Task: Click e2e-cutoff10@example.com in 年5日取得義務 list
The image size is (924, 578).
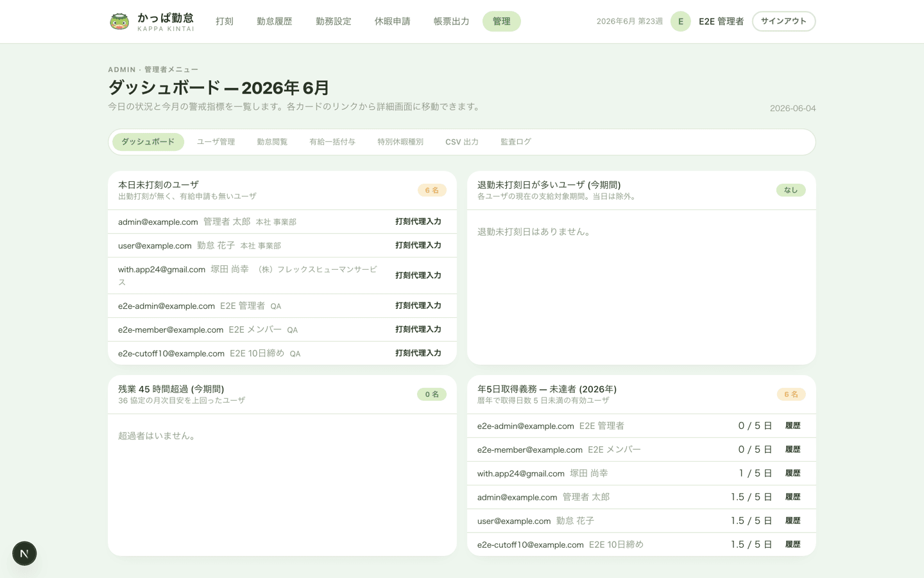Action: coord(531,545)
